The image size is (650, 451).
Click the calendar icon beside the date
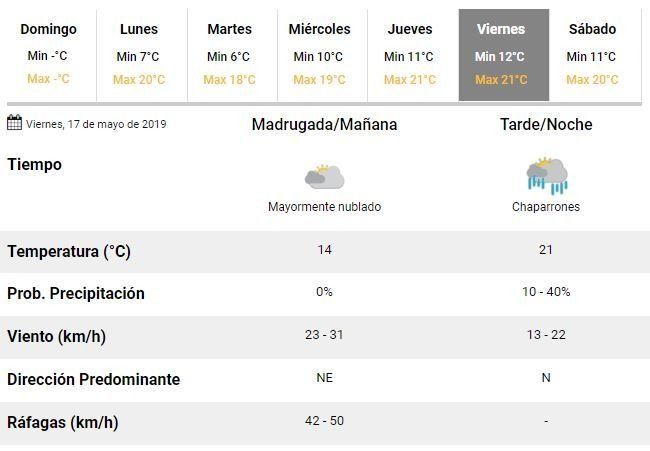point(14,123)
